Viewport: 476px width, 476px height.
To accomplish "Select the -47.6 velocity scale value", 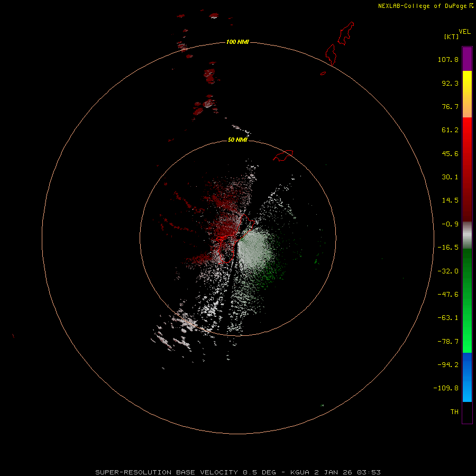I will 448,295.
